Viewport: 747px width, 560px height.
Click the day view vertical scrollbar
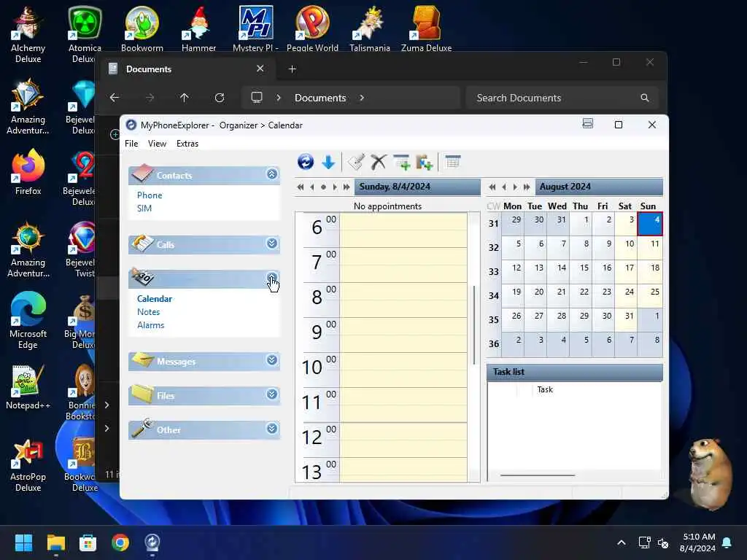tap(474, 324)
